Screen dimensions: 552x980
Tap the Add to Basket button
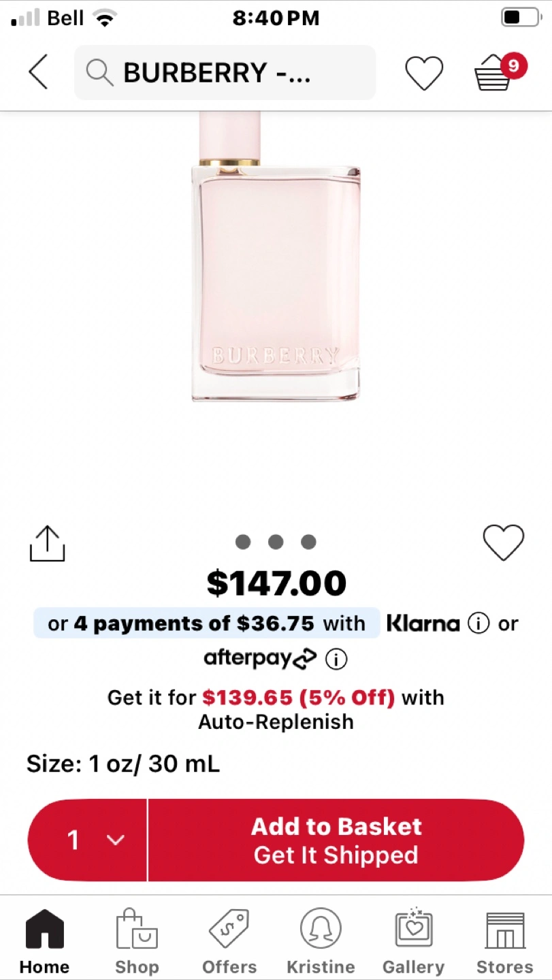coord(336,840)
